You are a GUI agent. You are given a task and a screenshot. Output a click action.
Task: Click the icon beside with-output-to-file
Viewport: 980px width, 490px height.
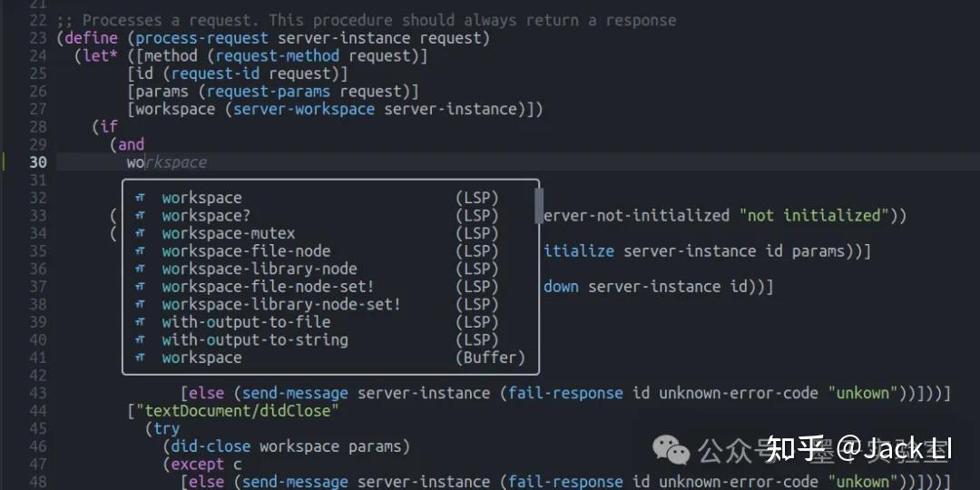(x=141, y=322)
